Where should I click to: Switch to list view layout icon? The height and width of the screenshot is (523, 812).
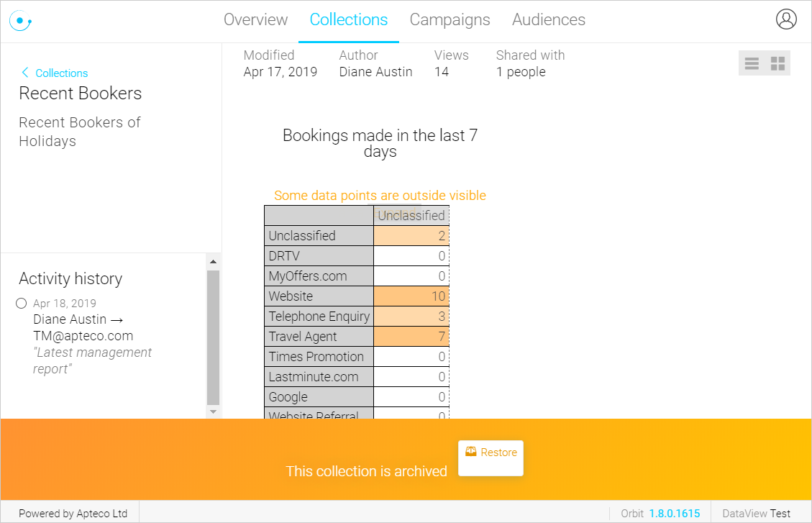click(x=752, y=63)
